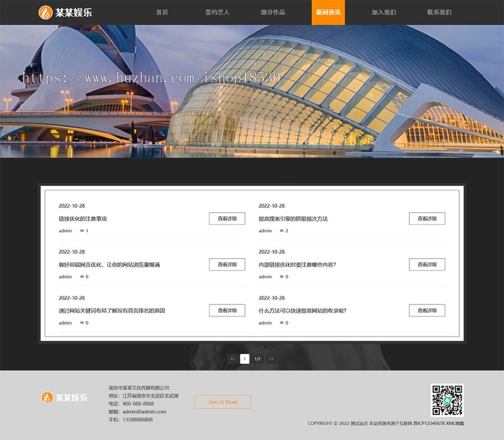Go to the 联系我们 page
Image resolution: width=504 pixels, height=440 pixels.
[x=440, y=12]
